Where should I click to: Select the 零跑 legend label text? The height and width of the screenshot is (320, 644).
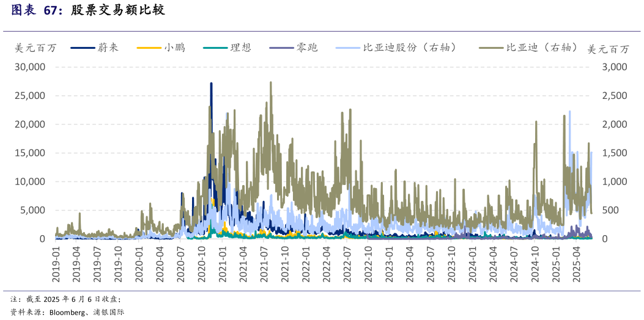click(x=307, y=48)
